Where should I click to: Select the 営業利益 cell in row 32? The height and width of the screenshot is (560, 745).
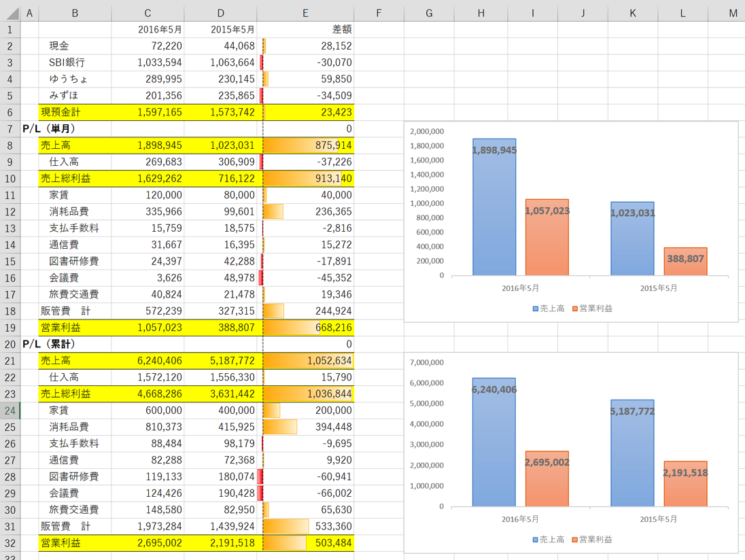pyautogui.click(x=75, y=543)
